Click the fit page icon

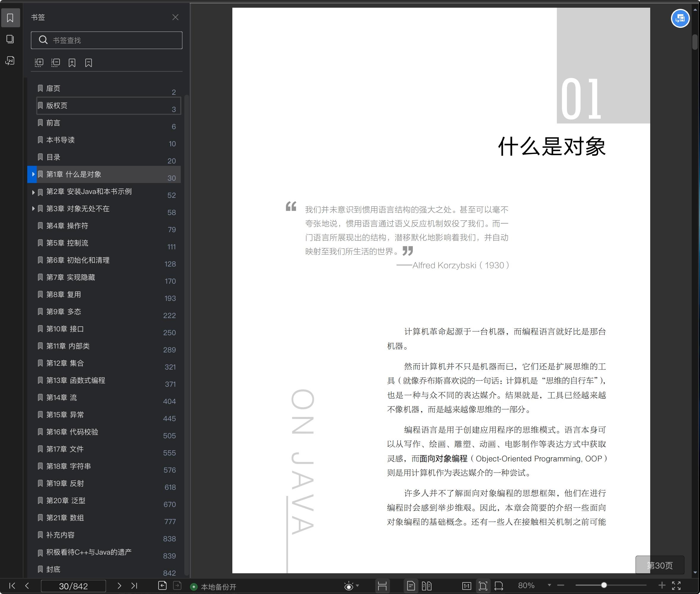point(482,586)
